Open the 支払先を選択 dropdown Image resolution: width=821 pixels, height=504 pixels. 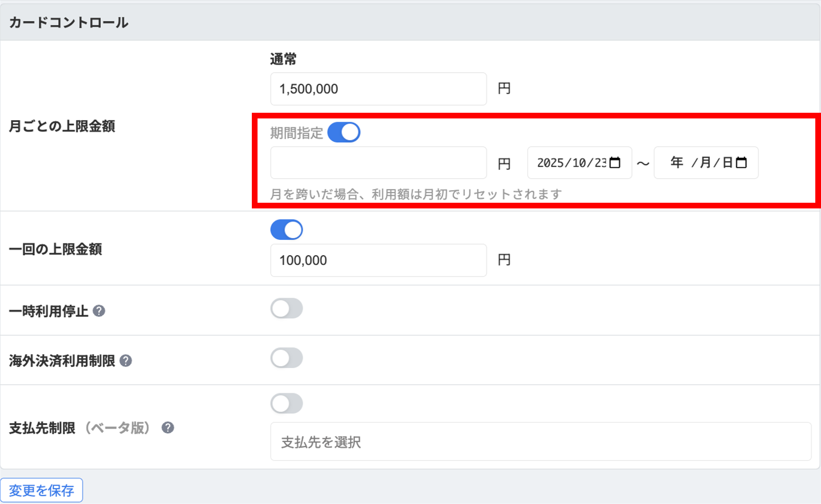540,441
